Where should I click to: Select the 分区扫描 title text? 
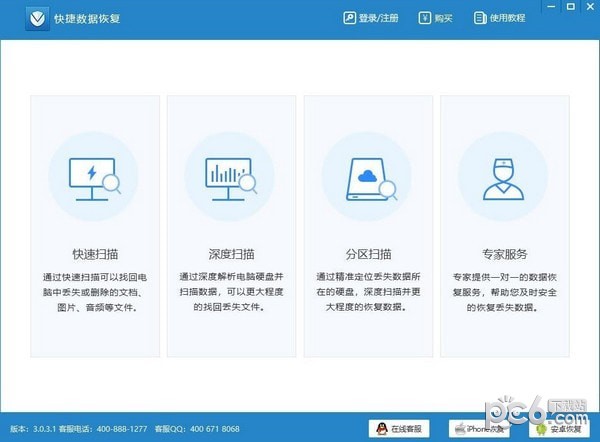(366, 254)
